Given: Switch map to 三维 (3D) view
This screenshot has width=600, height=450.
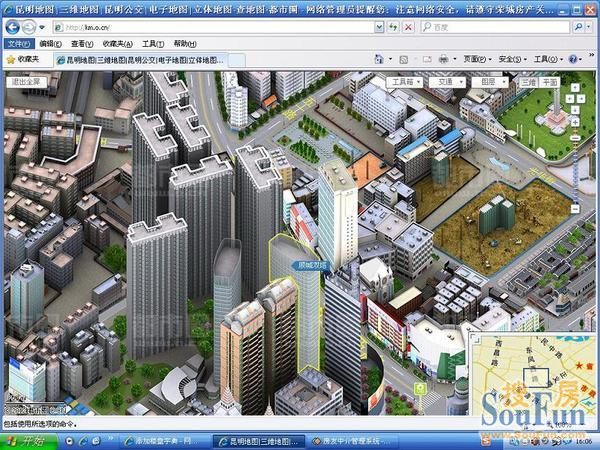Looking at the screenshot, I should (529, 82).
